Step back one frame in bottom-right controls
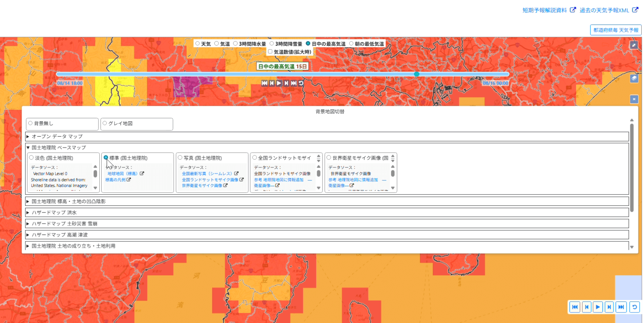644x323 pixels. click(x=587, y=307)
